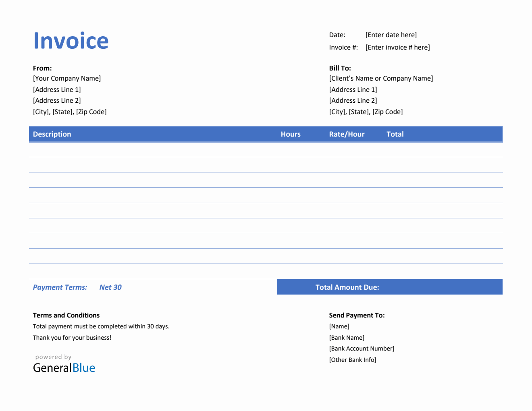Click the [Enter invoice # here] placeholder

click(x=397, y=47)
